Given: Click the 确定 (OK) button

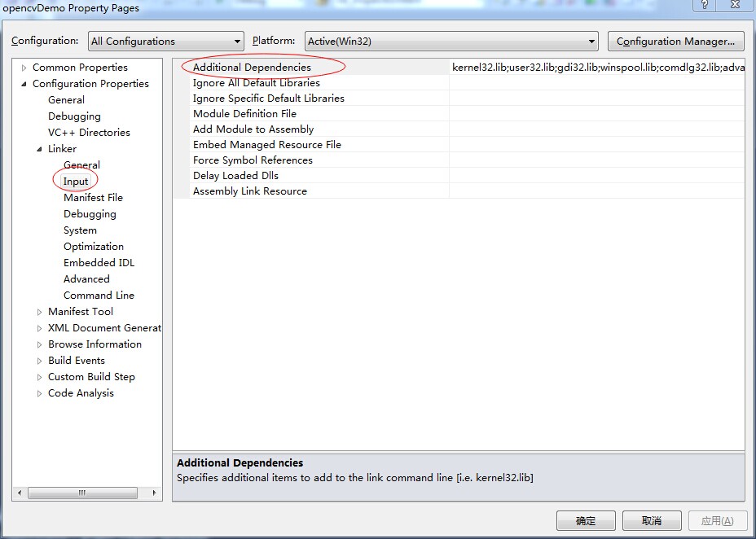Looking at the screenshot, I should click(586, 521).
